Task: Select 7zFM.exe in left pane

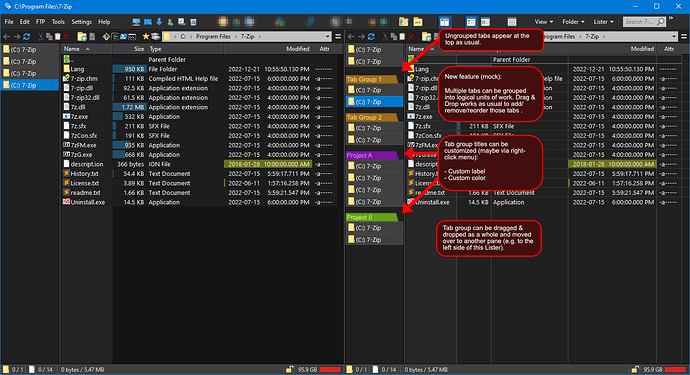Action: [x=84, y=145]
